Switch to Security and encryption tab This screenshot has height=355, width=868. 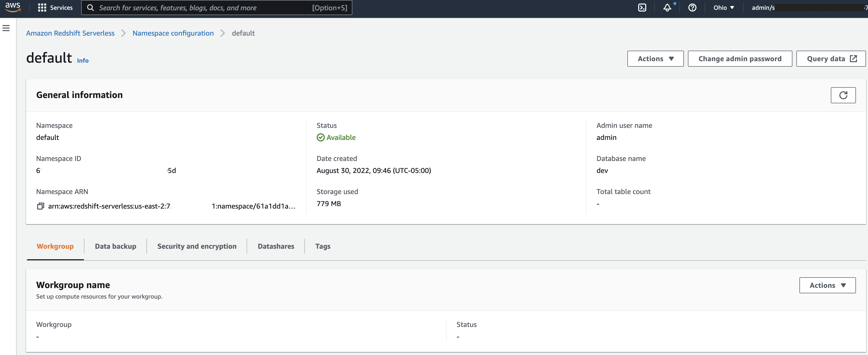197,246
